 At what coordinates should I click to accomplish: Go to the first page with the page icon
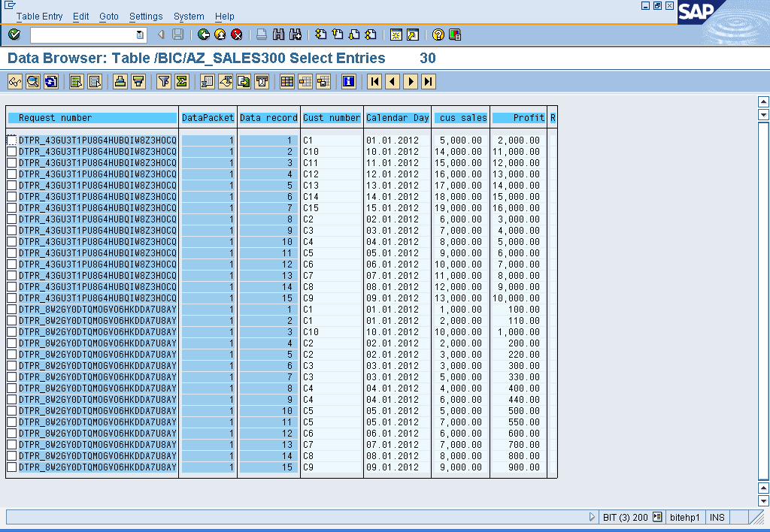click(x=320, y=35)
